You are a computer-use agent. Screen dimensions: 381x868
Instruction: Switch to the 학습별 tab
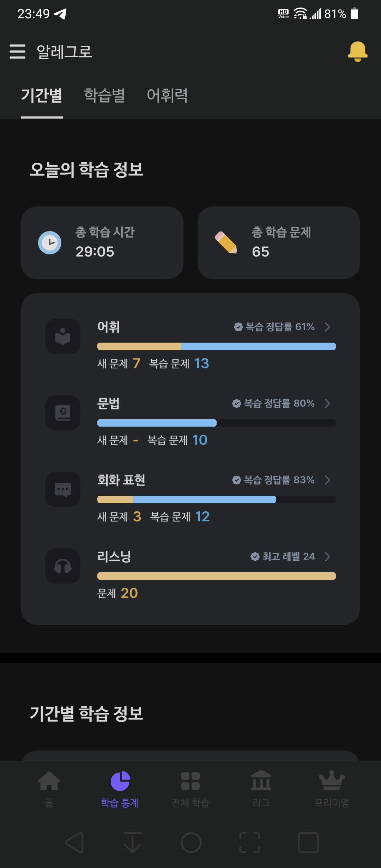coord(104,95)
